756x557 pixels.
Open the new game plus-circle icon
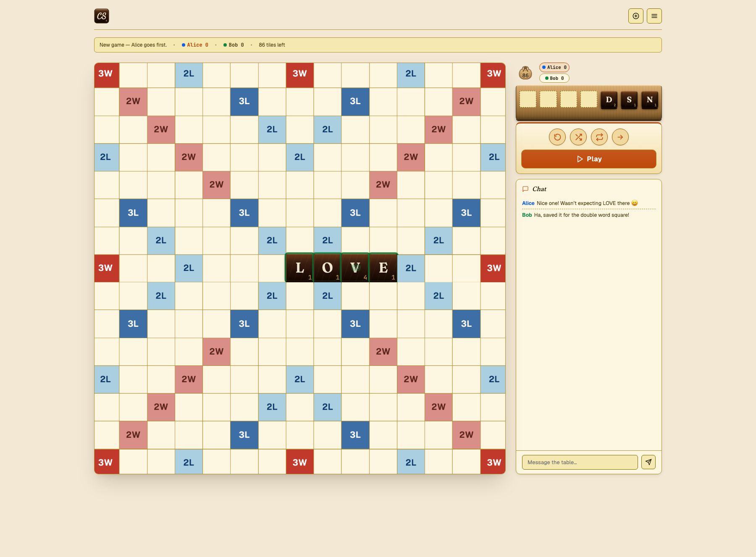click(x=636, y=16)
